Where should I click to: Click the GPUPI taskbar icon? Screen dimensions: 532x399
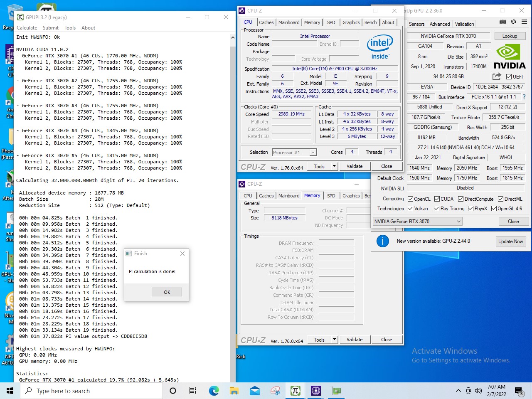coord(295,391)
